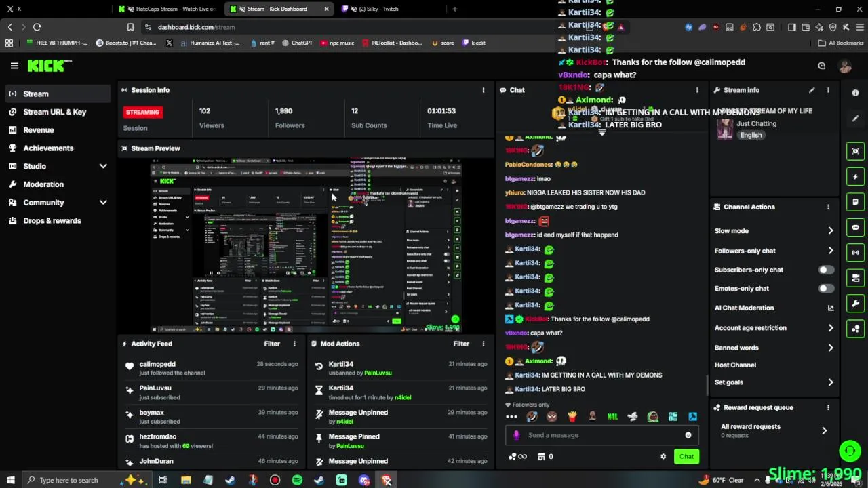The image size is (868, 488).
Task: Open Stream info panel options menu
Action: tap(828, 90)
